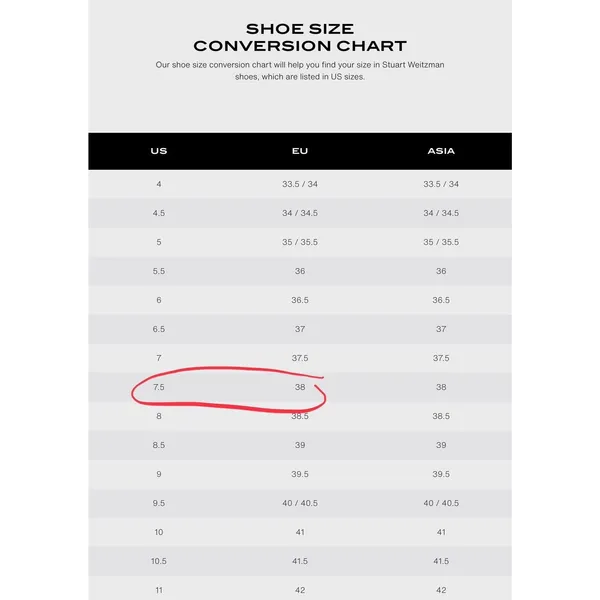Click ASIA 40 / 40.5 value
The image size is (600, 600).
(441, 503)
